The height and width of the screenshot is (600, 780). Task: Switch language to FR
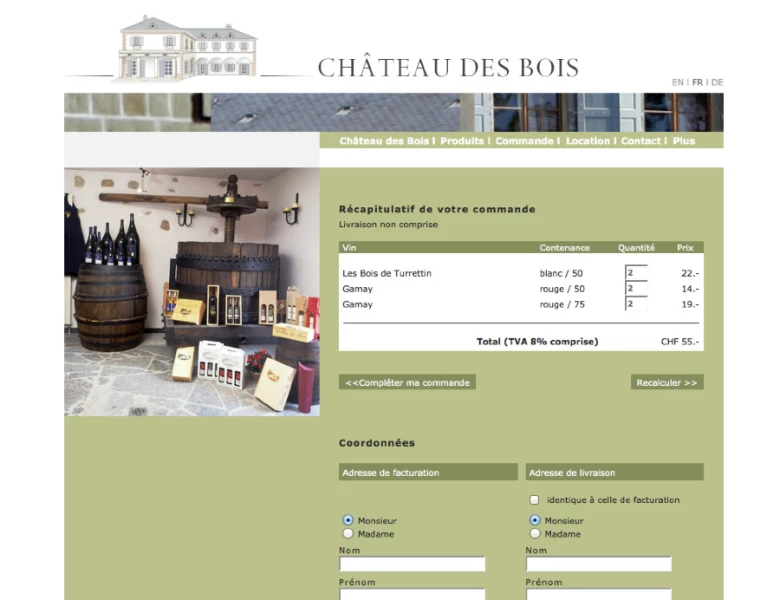pyautogui.click(x=697, y=82)
